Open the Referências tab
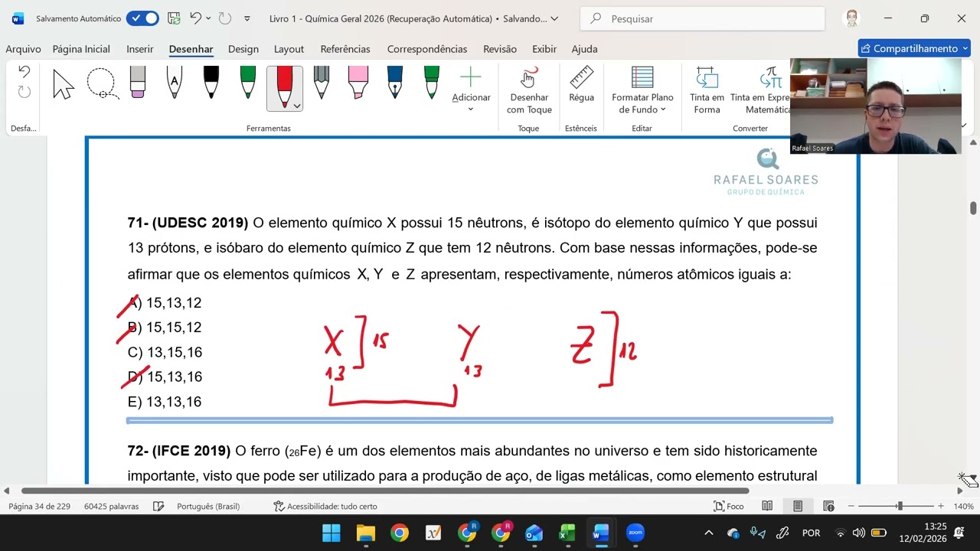The height and width of the screenshot is (551, 980). pyautogui.click(x=345, y=49)
